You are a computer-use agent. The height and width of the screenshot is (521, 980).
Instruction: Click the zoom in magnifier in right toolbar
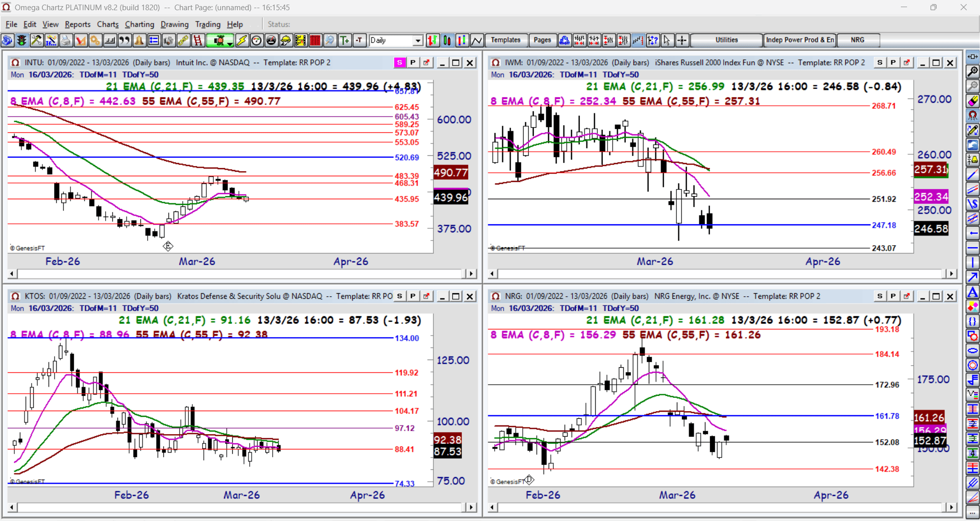tap(973, 72)
